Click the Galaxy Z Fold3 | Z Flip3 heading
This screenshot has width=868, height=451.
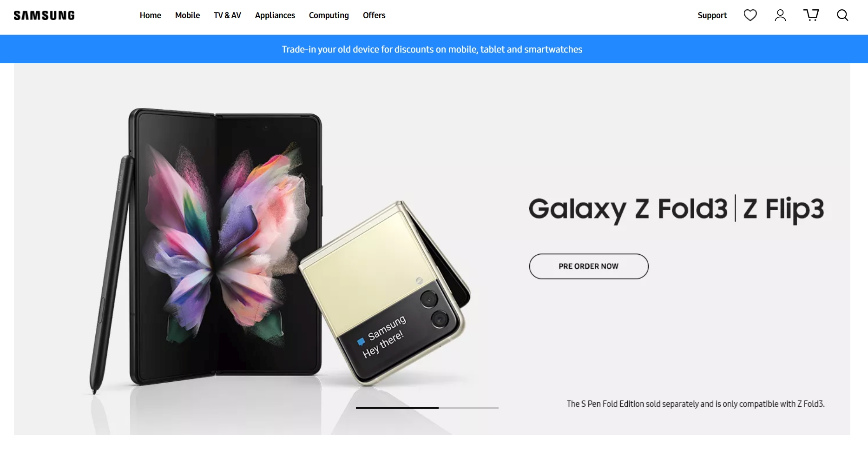pyautogui.click(x=676, y=209)
